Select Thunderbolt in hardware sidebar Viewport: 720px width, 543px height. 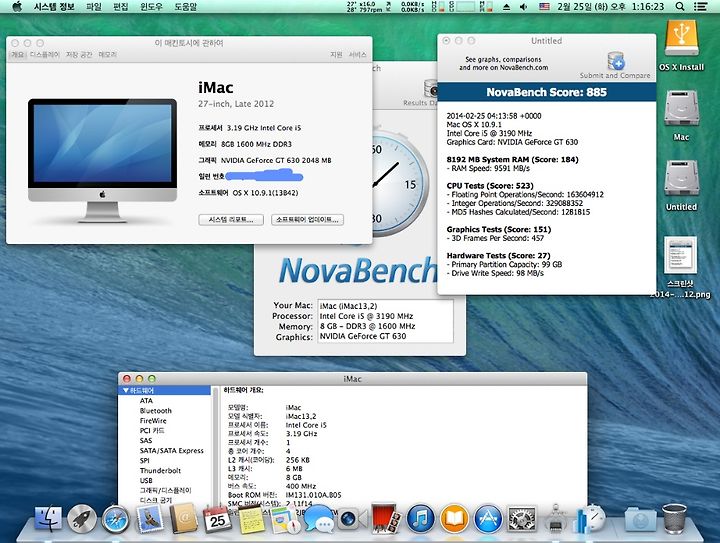[160, 470]
